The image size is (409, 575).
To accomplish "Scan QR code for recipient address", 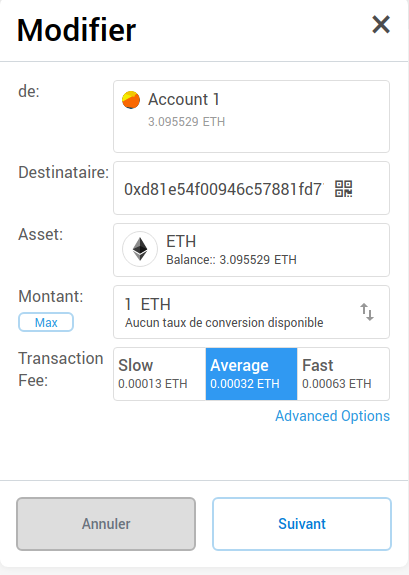I will point(343,189).
